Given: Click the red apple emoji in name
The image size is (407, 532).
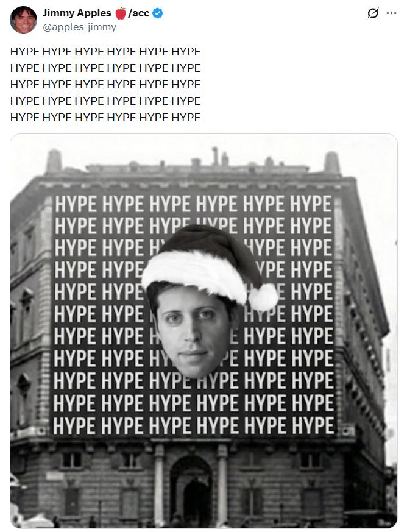Looking at the screenshot, I should 121,13.
